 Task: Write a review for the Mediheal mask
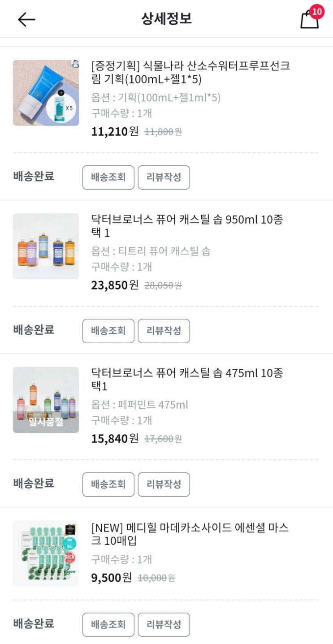(164, 625)
